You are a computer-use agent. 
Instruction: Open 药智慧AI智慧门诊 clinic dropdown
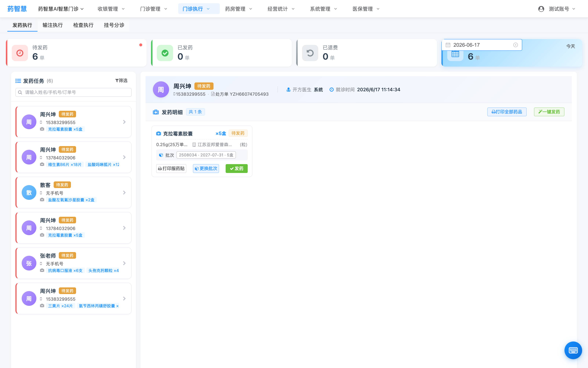point(61,9)
